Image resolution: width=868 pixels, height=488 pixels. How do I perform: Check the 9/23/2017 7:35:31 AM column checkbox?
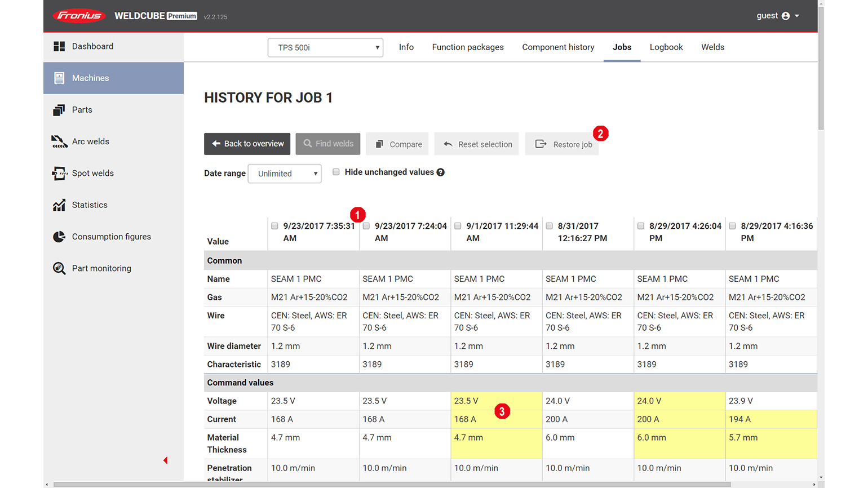pos(274,226)
